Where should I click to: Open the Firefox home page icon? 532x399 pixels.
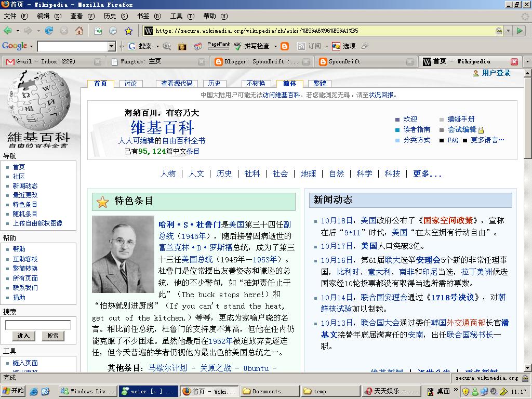79,31
